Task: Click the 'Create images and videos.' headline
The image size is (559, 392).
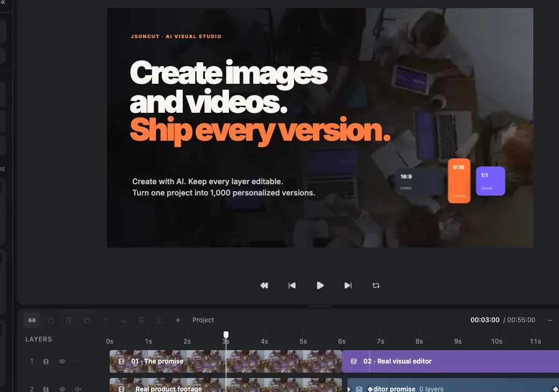Action: tap(228, 87)
